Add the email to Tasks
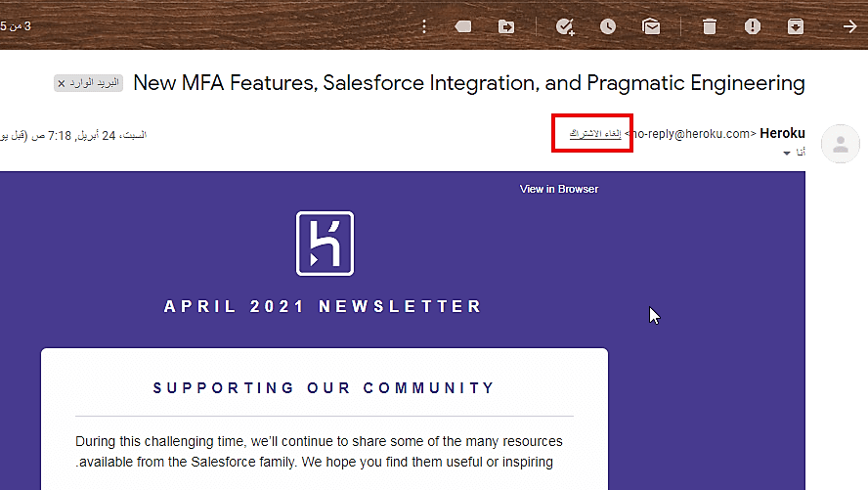The height and width of the screenshot is (490, 868). (565, 26)
